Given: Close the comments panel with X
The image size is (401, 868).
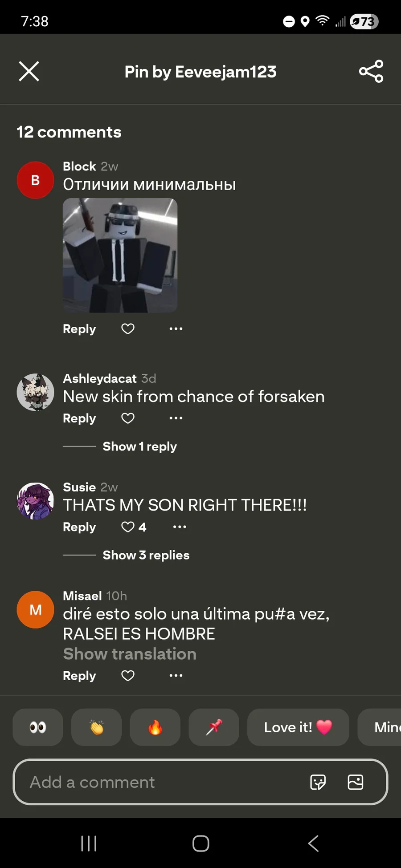Looking at the screenshot, I should 29,71.
